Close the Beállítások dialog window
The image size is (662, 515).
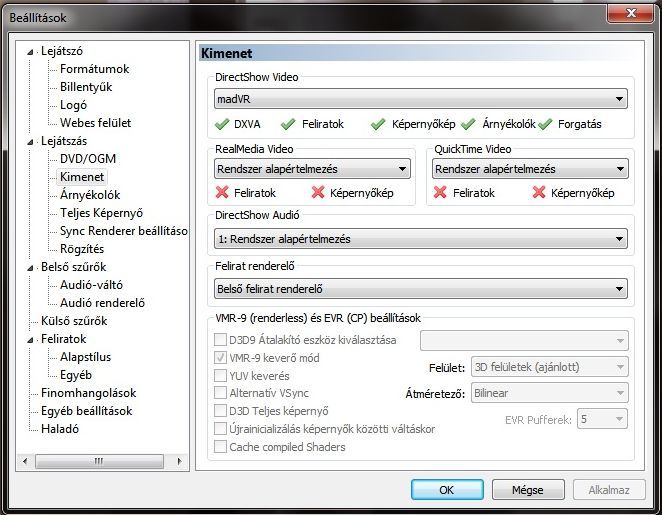click(630, 13)
